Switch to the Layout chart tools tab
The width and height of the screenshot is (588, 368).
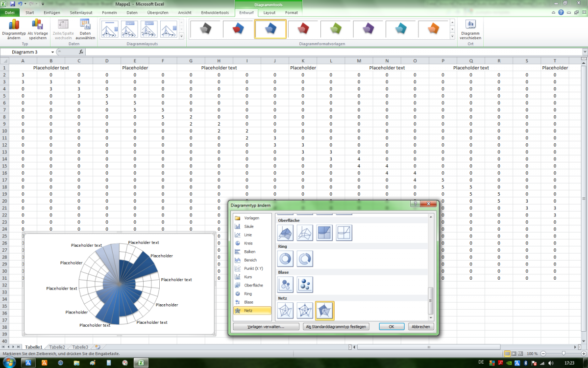point(269,13)
